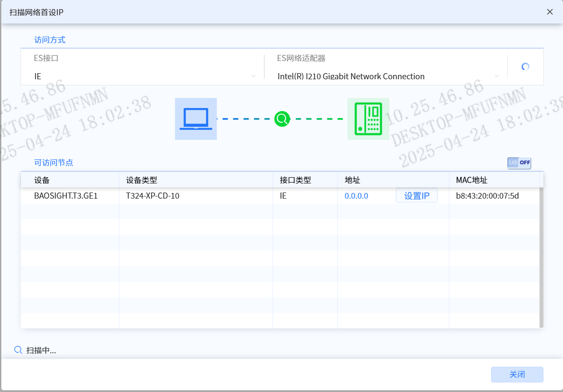The width and height of the screenshot is (563, 392).
Task: Toggle the LED OFF switch
Action: tap(519, 163)
